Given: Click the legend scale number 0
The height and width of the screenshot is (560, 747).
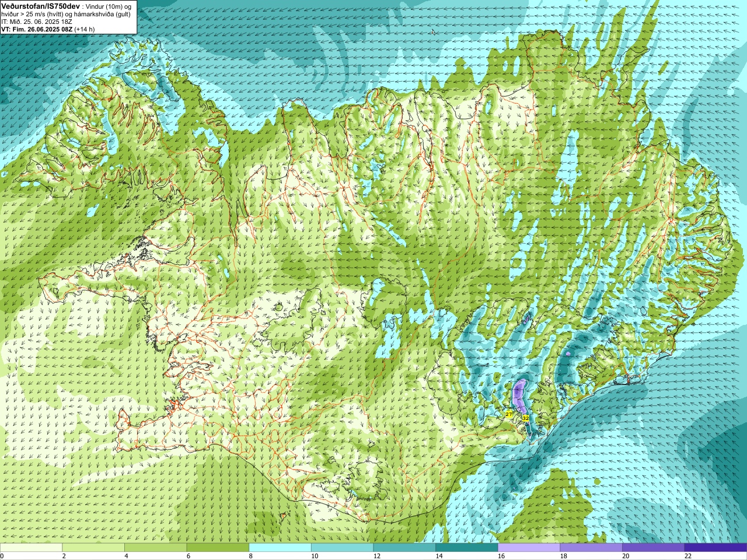Looking at the screenshot, I should pyautogui.click(x=2, y=556).
